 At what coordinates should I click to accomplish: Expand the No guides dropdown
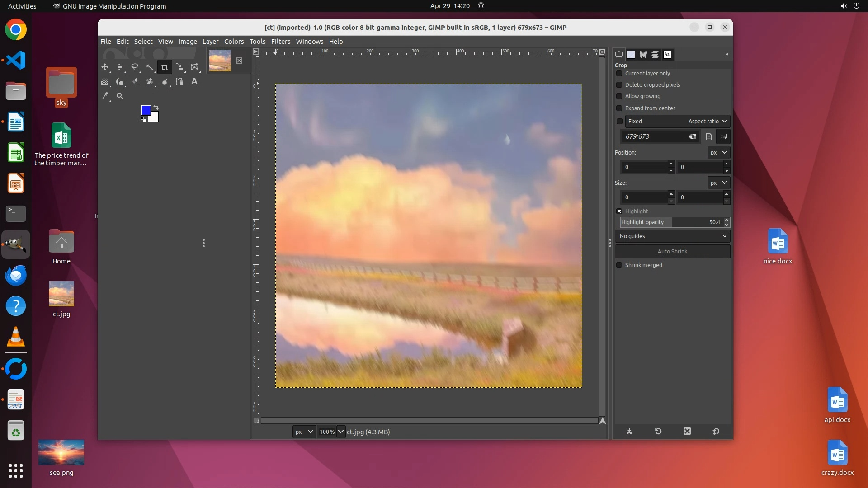[672, 236]
